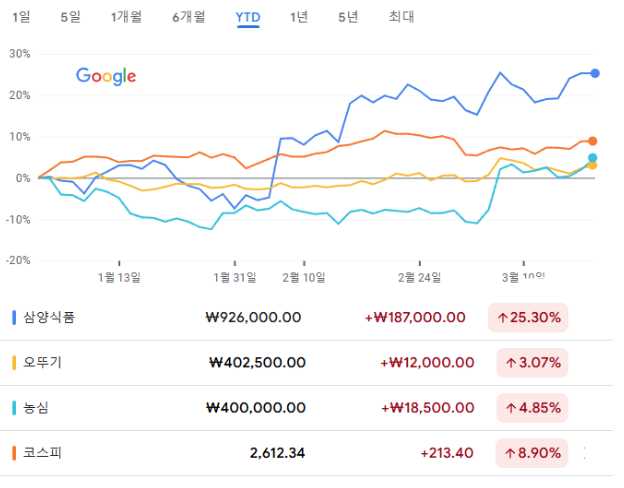The width and height of the screenshot is (624, 488).
Task: Click the 1월 13일 axis label
Action: (x=119, y=277)
